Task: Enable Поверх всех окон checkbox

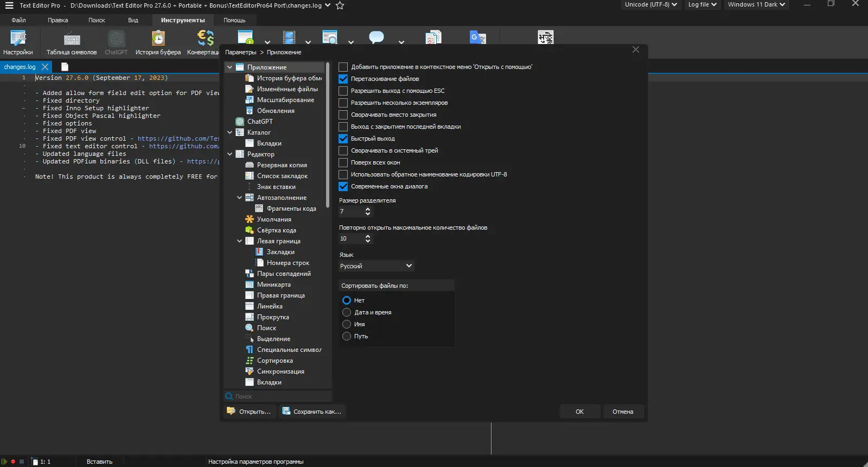Action: (x=343, y=162)
